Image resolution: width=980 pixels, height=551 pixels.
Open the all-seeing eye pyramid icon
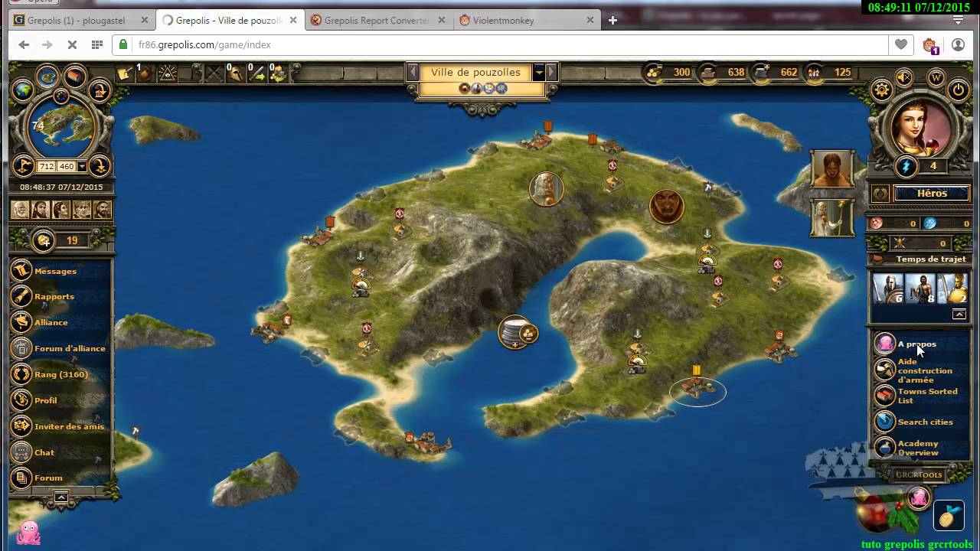click(167, 73)
